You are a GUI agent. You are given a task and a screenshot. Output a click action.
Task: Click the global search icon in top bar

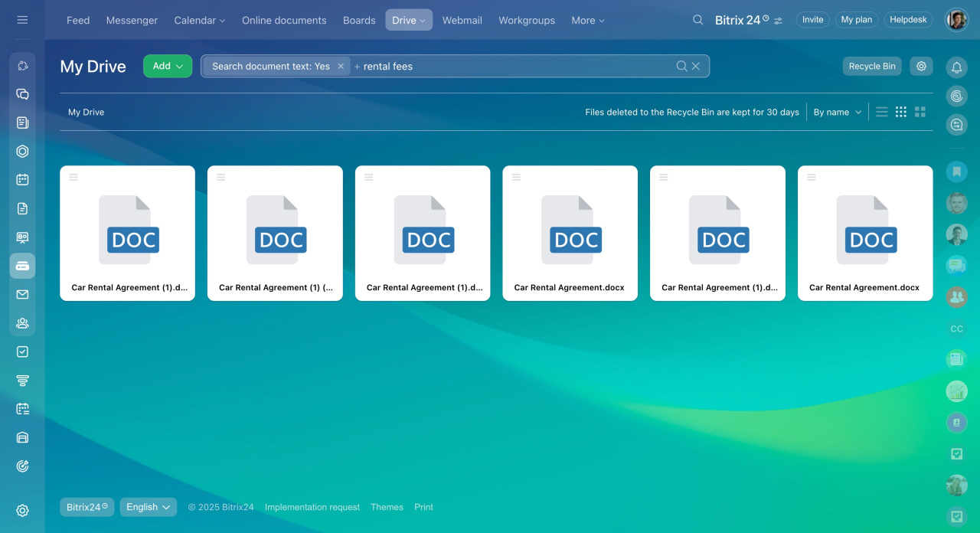(697, 20)
